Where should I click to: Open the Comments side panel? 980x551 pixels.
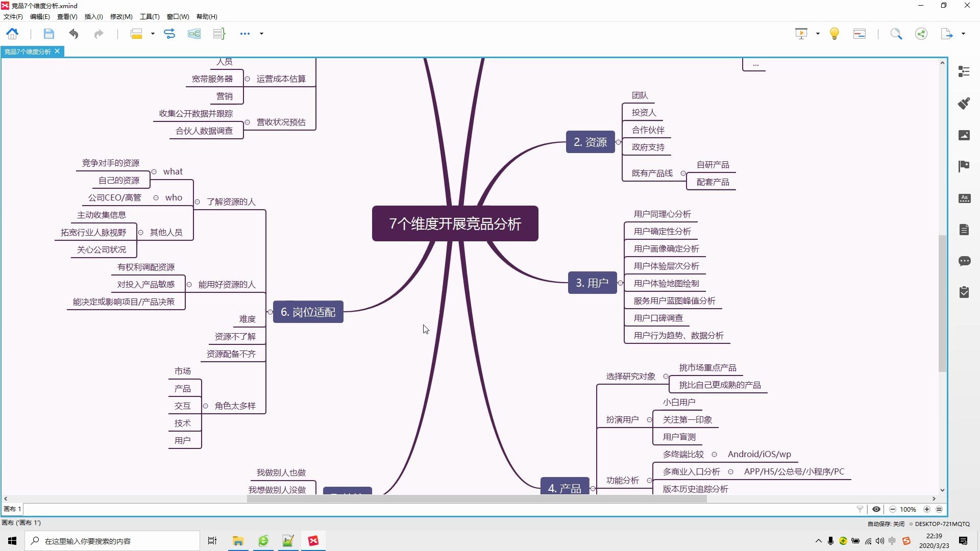click(964, 261)
